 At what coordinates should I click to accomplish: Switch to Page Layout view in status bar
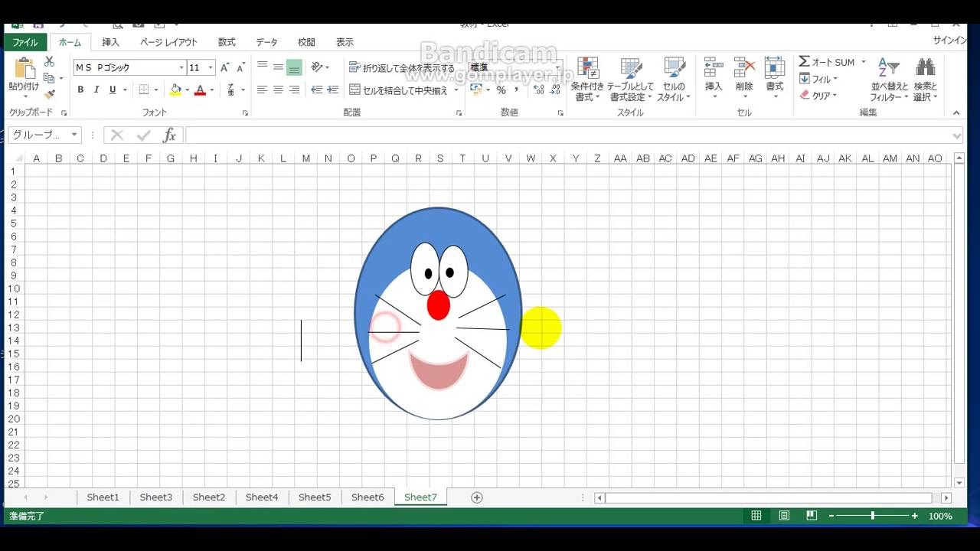[784, 516]
